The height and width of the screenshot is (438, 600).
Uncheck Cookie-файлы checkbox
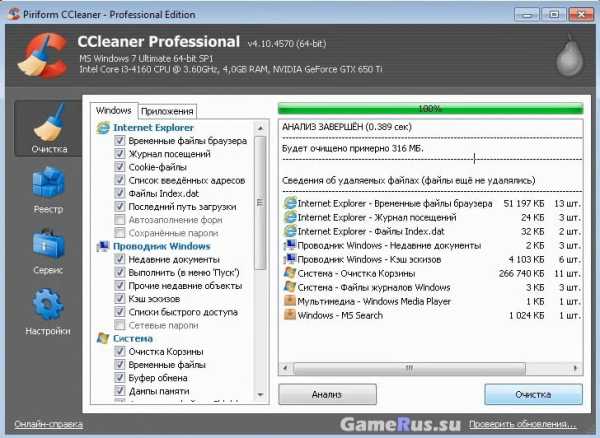point(119,167)
